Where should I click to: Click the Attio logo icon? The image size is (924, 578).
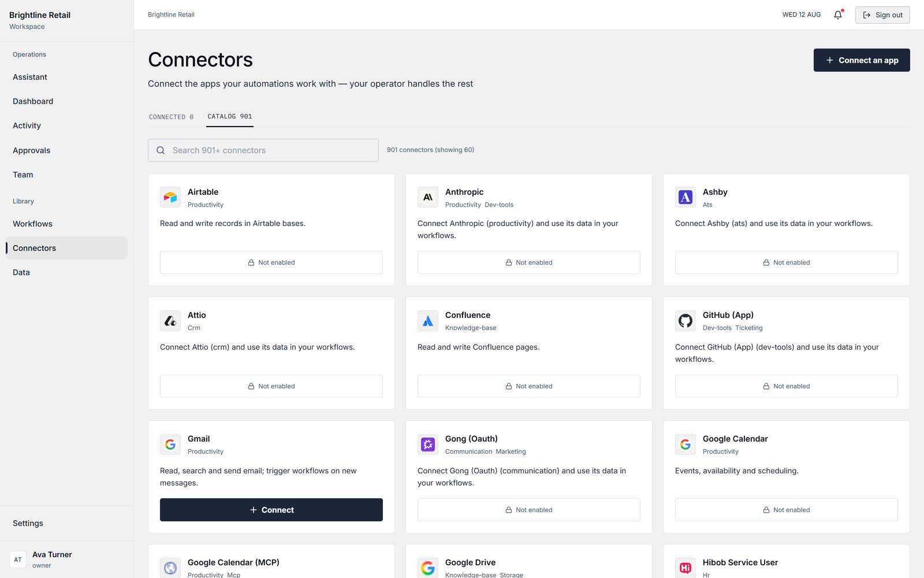170,321
